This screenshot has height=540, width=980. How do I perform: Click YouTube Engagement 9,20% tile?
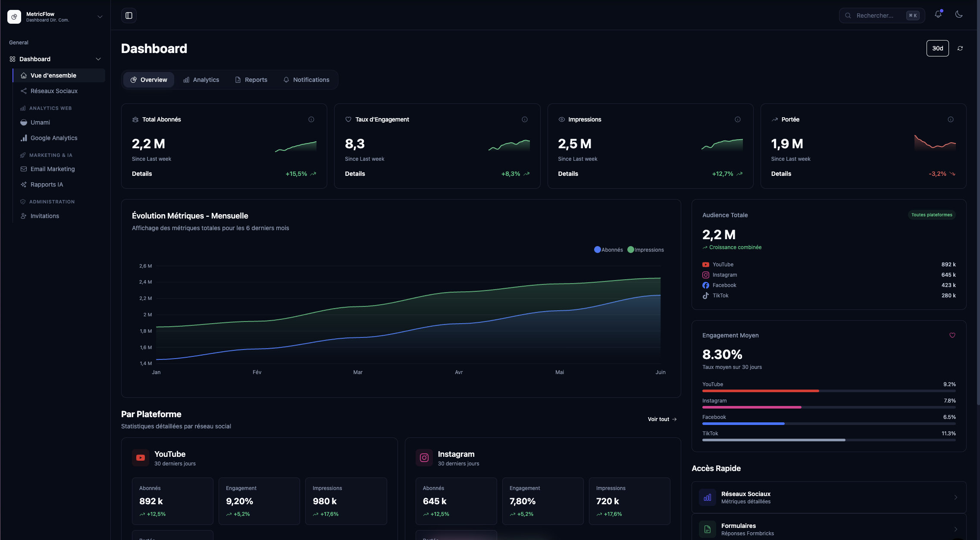pos(259,501)
